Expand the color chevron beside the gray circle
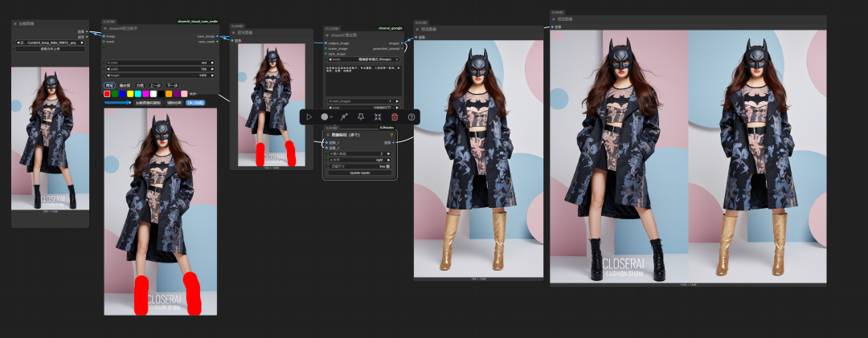Screen dimensions: 868x338 pos(331,117)
